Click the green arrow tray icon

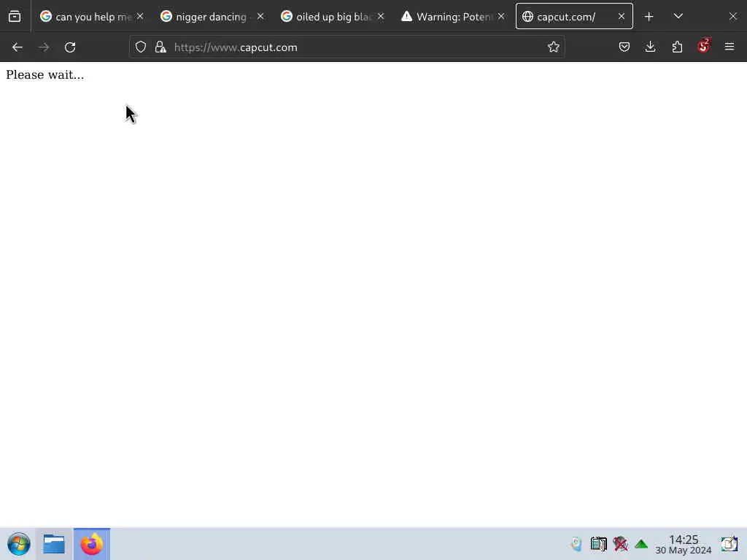pos(641,544)
